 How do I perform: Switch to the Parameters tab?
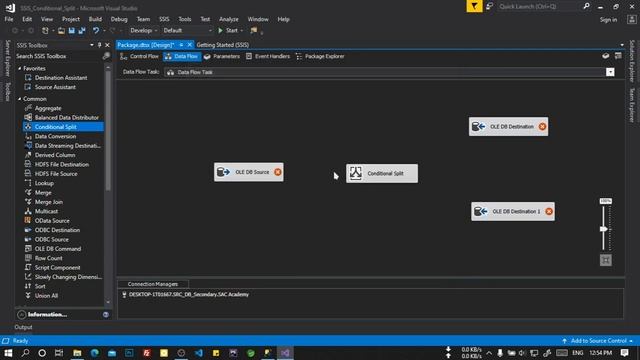point(222,56)
